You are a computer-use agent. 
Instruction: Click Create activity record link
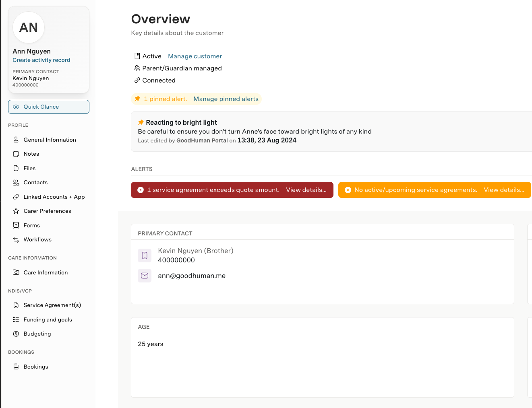[41, 60]
